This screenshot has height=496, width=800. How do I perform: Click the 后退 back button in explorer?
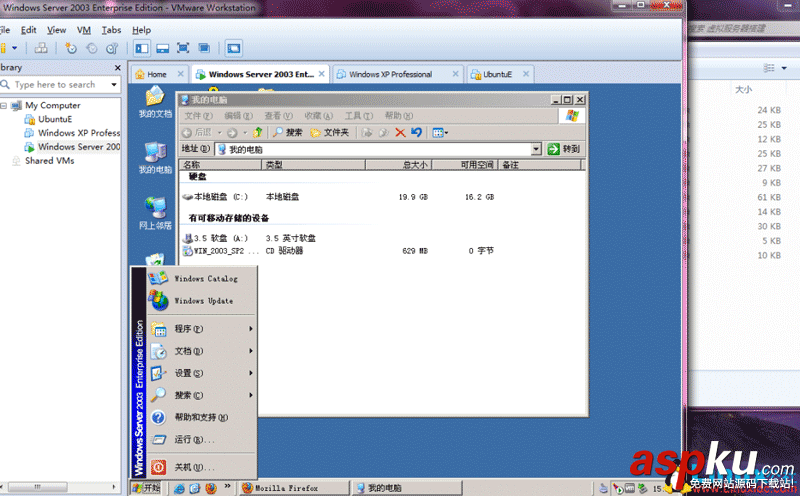pos(197,133)
